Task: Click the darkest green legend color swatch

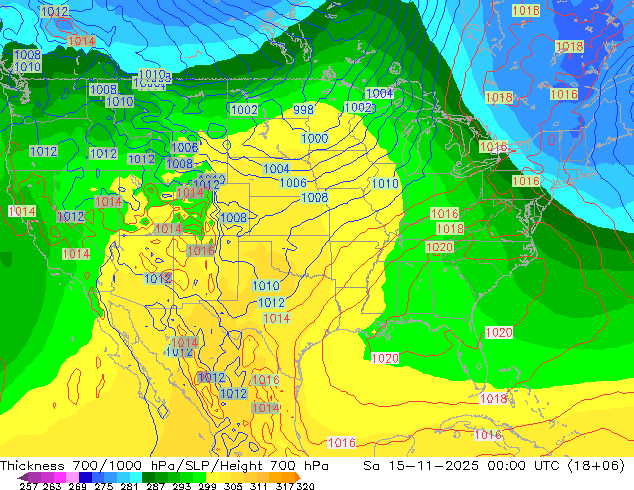Action: pos(148,477)
